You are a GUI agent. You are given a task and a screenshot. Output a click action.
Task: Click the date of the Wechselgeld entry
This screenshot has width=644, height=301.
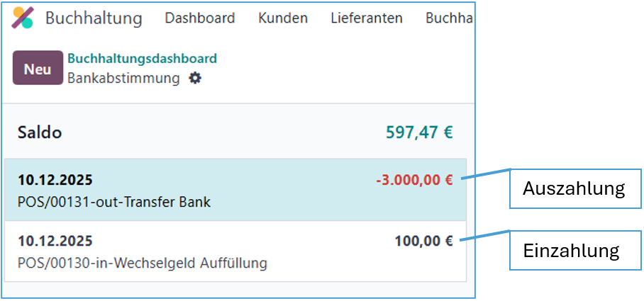(55, 241)
